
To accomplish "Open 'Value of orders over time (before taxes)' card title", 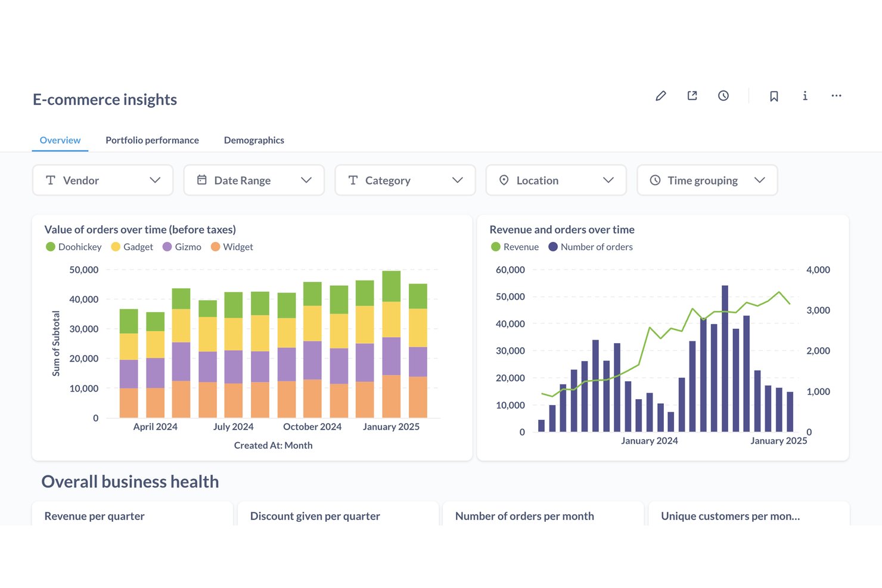I will [140, 229].
